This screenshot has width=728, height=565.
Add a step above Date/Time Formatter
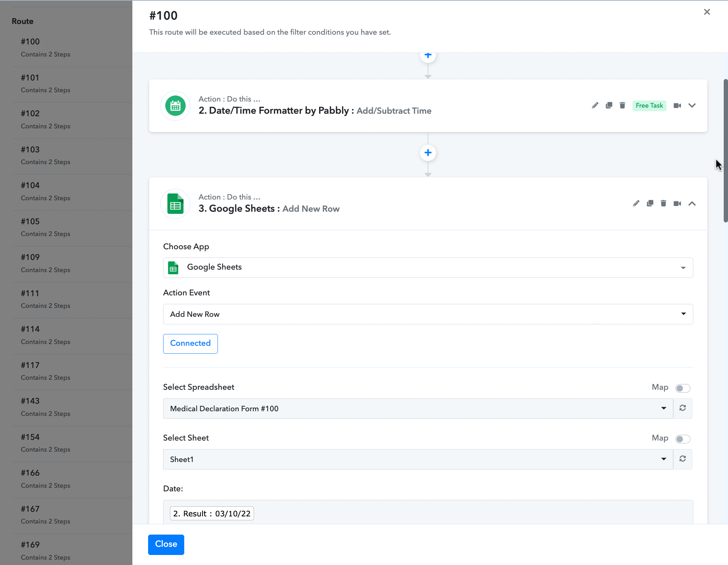point(428,56)
